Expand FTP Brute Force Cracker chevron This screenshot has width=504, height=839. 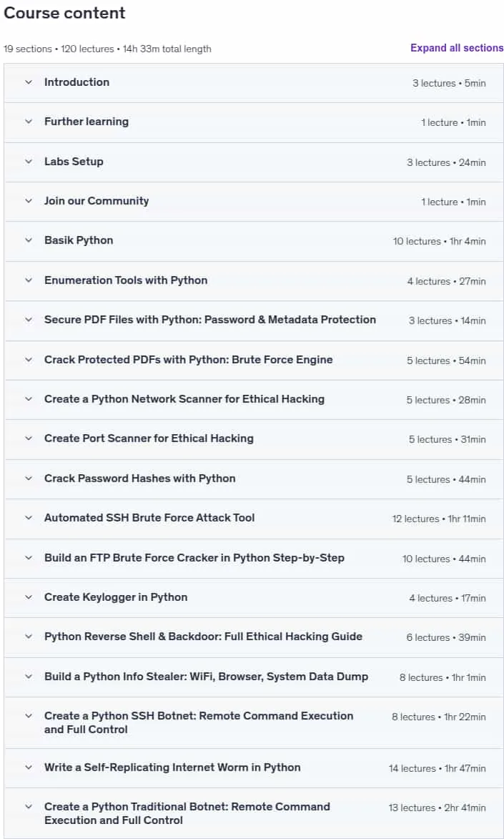[29, 558]
